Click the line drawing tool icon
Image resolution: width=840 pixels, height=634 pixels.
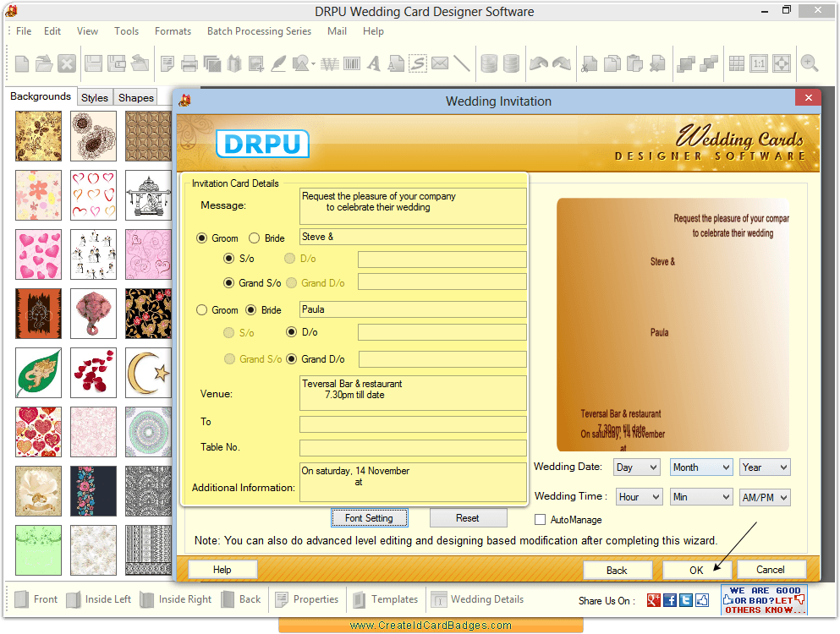tap(461, 63)
